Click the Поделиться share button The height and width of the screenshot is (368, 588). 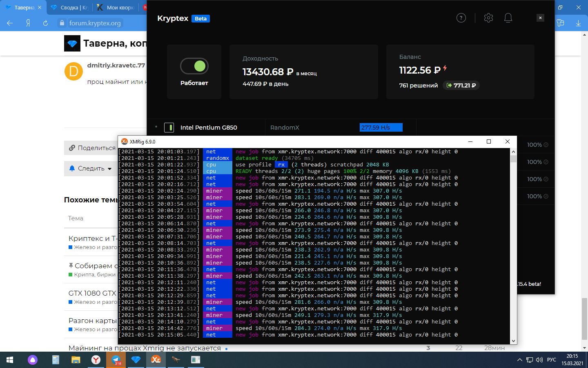[92, 148]
